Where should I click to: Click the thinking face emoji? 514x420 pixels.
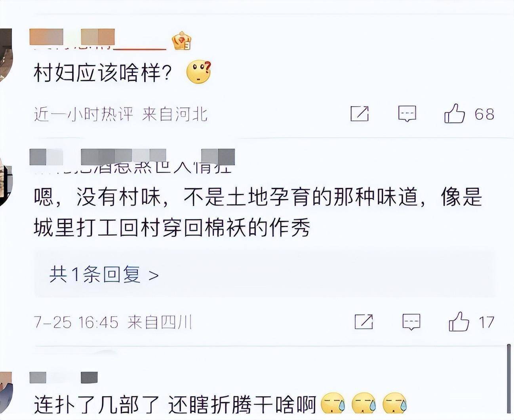coord(199,72)
